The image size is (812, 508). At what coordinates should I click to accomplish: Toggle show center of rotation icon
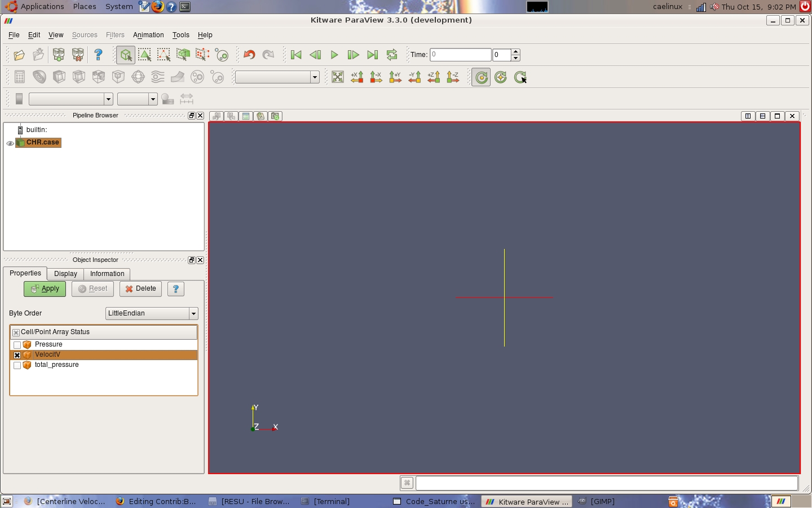(481, 77)
